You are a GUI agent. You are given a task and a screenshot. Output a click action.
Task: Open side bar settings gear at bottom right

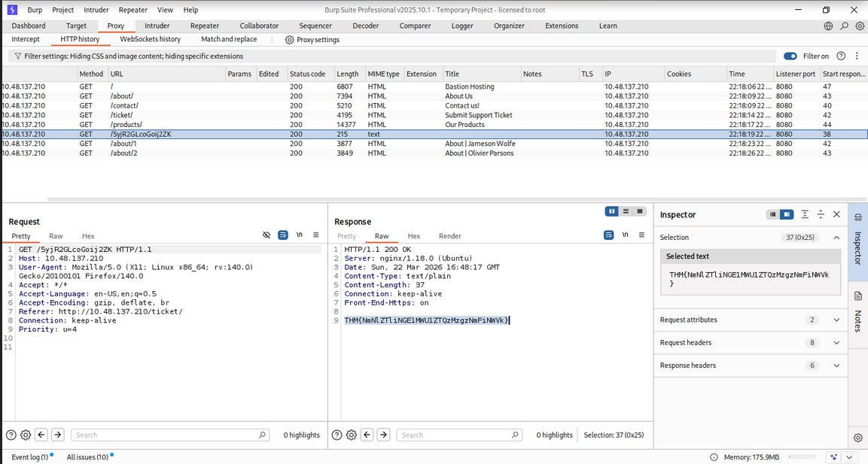coord(857,438)
